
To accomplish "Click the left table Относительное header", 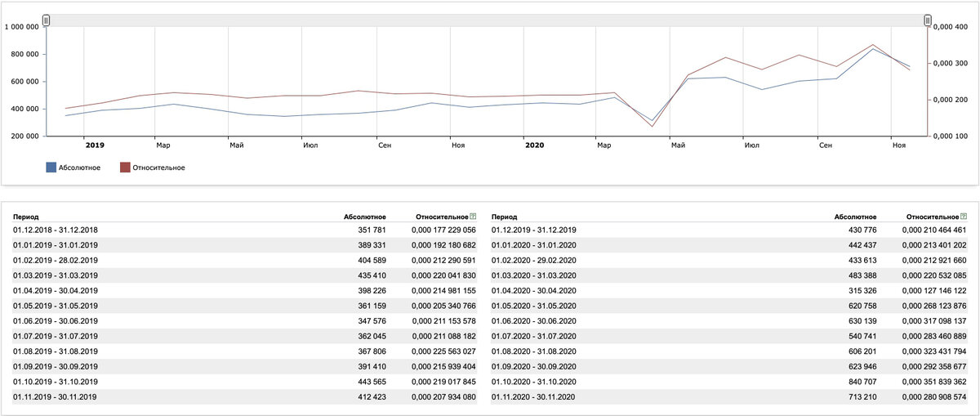I will tap(442, 217).
